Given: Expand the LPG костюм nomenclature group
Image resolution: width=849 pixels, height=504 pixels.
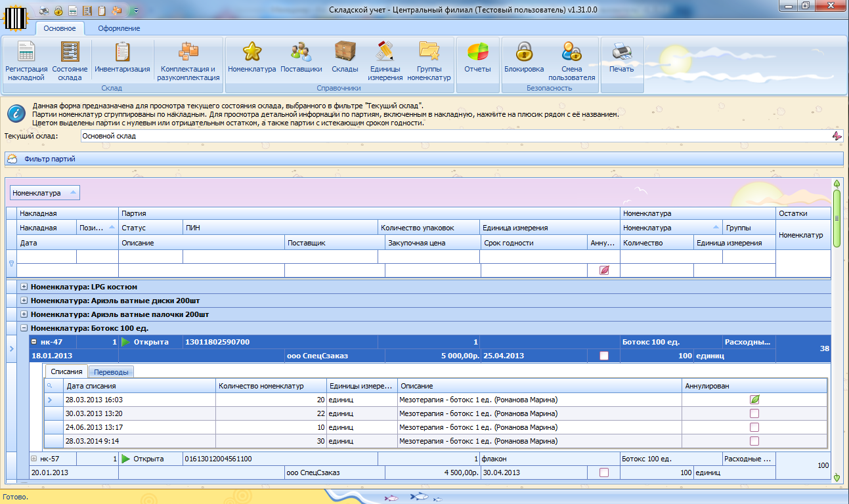Looking at the screenshot, I should coord(24,287).
